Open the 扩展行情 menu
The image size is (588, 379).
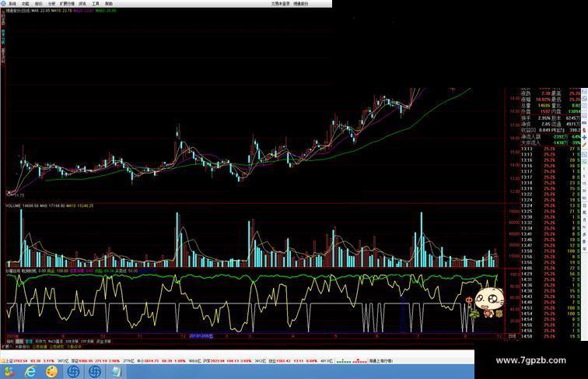(x=67, y=3)
